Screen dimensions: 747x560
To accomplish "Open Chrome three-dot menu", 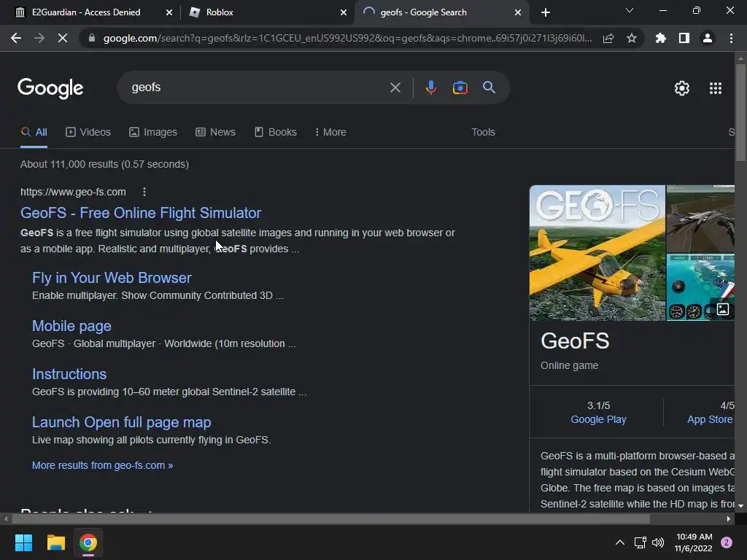I will pos(731,38).
